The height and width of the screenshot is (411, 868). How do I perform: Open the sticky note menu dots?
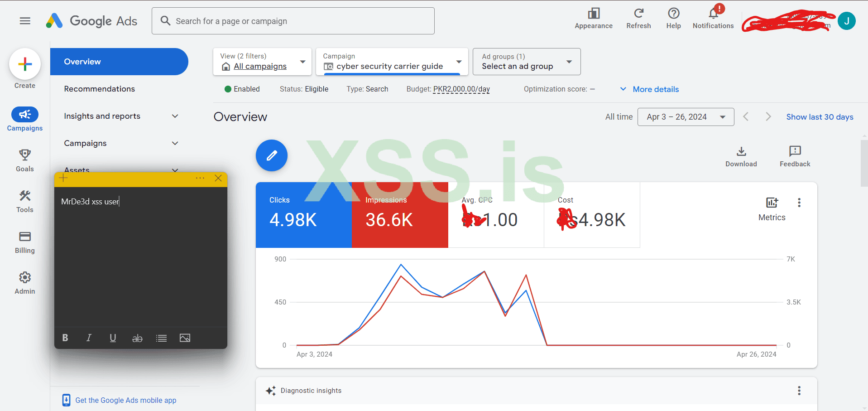click(x=200, y=178)
